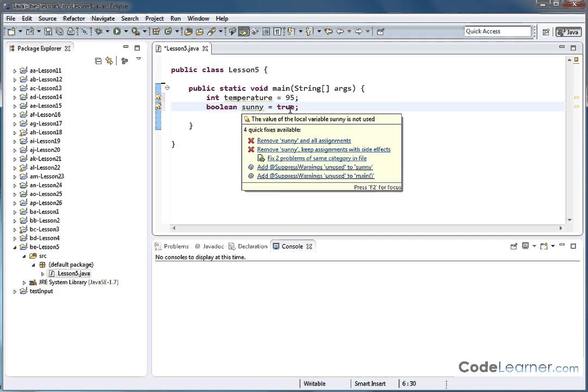Collapse the be-Lesson5 project
Viewport: 588px width, 392px height.
15,247
